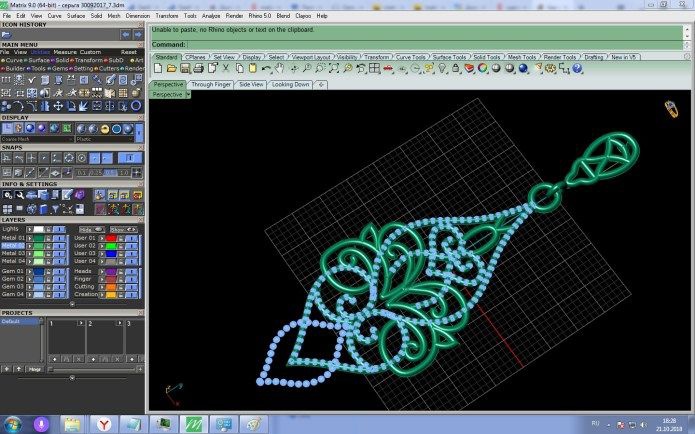The image size is (695, 434).
Task: Click the Undo arrow icon
Action: point(266,68)
